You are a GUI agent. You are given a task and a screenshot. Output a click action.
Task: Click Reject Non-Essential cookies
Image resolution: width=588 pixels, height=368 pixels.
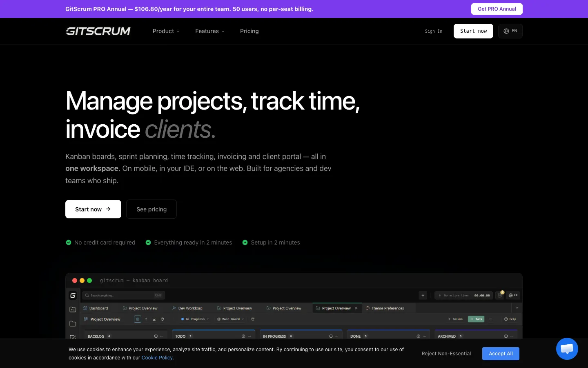446,354
